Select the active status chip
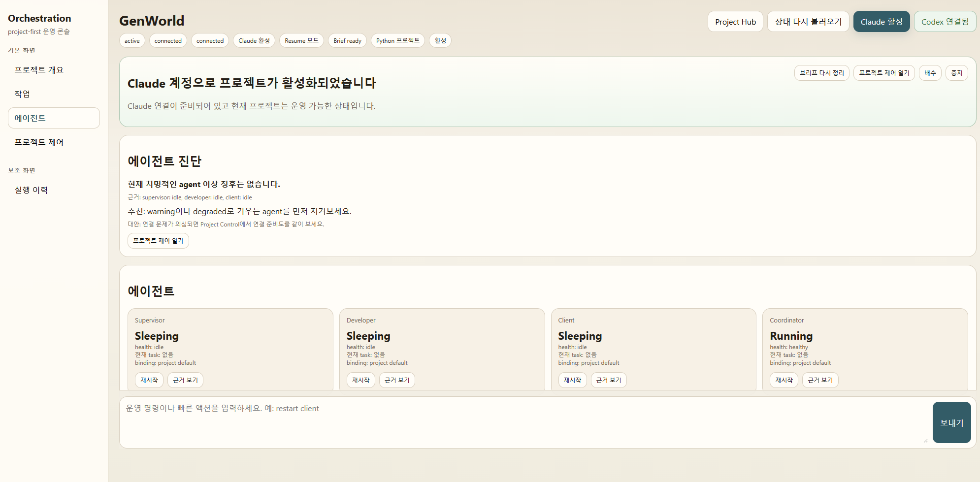The width and height of the screenshot is (980, 482). (x=131, y=40)
